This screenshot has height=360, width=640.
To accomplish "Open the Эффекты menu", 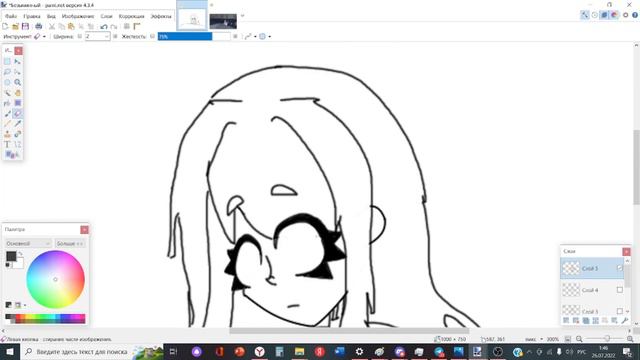I will click(161, 16).
